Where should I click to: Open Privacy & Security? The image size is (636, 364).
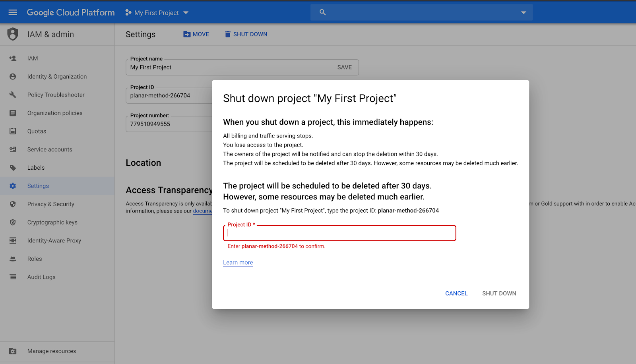tap(57, 204)
